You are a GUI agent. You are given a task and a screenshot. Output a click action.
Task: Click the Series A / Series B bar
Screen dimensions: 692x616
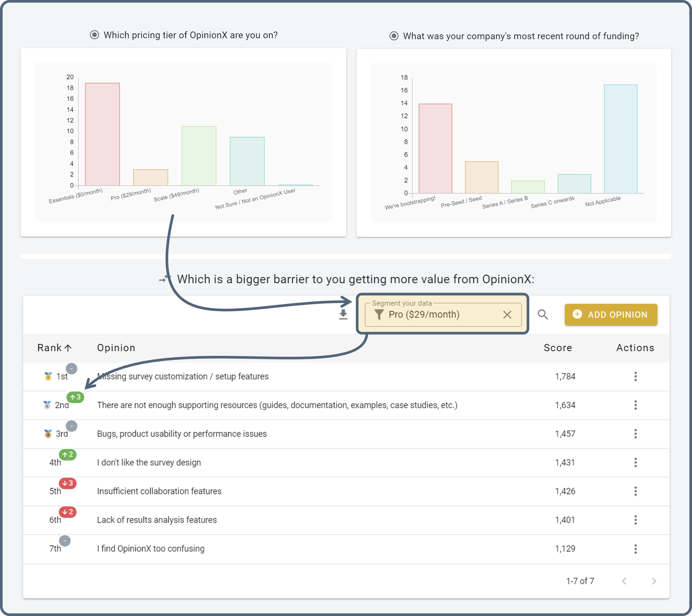pyautogui.click(x=528, y=187)
